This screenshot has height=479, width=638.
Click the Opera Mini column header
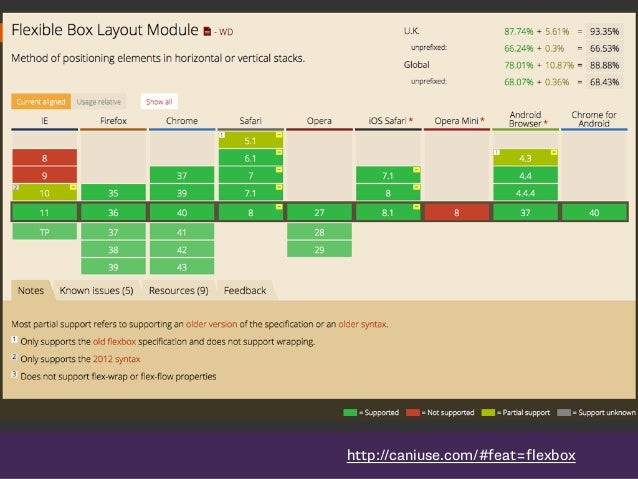tap(457, 121)
